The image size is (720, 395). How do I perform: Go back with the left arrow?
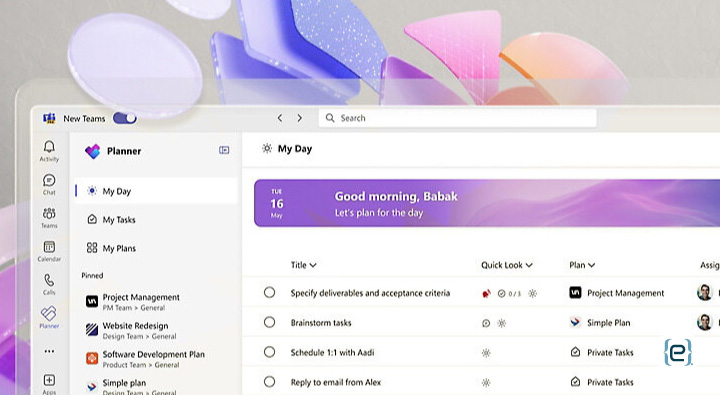[280, 118]
